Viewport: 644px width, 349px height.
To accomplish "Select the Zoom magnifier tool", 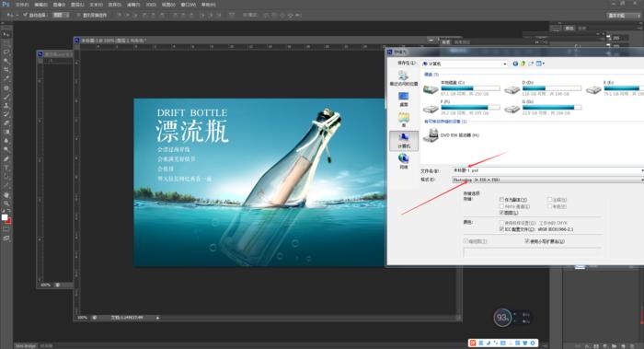I will 6,204.
